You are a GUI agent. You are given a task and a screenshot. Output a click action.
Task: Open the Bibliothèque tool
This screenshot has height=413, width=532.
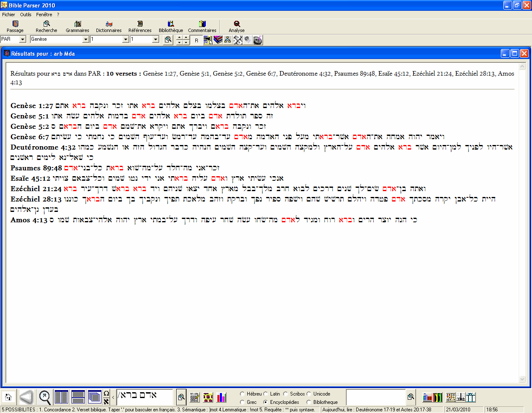point(171,27)
